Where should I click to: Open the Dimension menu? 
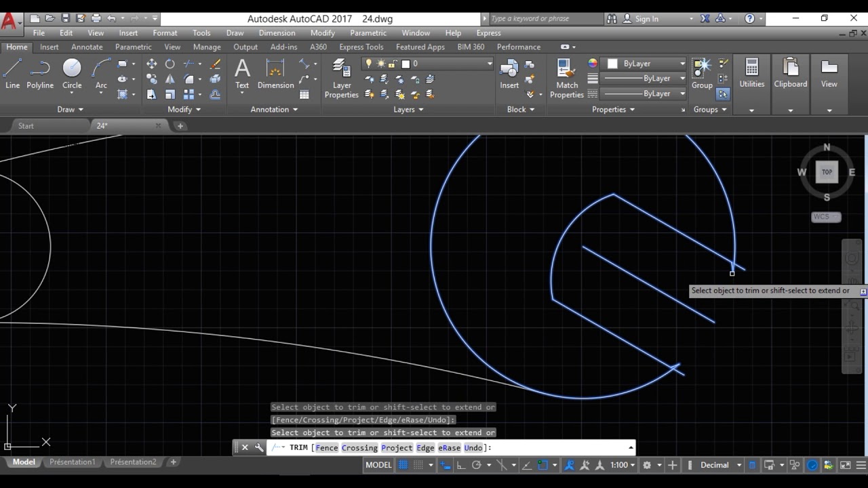[277, 33]
